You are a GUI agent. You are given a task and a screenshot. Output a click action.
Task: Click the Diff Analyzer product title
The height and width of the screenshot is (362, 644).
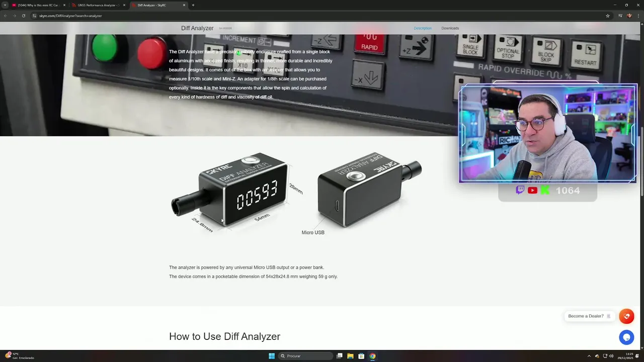click(x=197, y=28)
